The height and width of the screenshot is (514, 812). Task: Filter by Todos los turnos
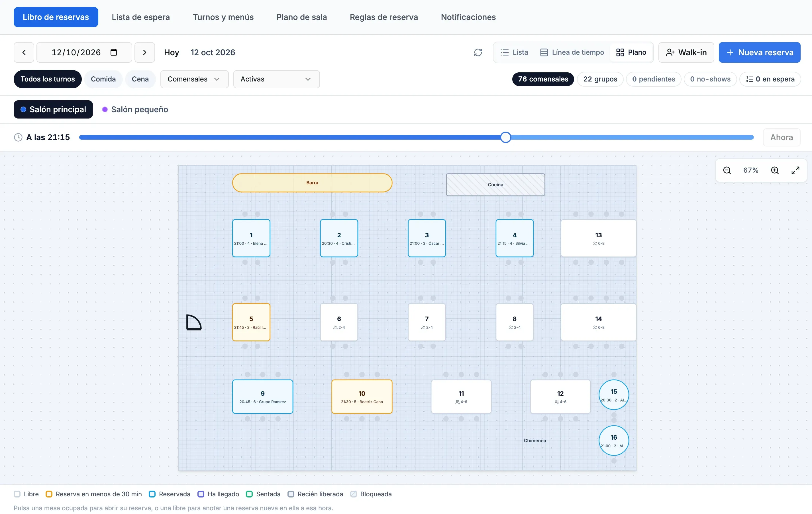coord(48,79)
